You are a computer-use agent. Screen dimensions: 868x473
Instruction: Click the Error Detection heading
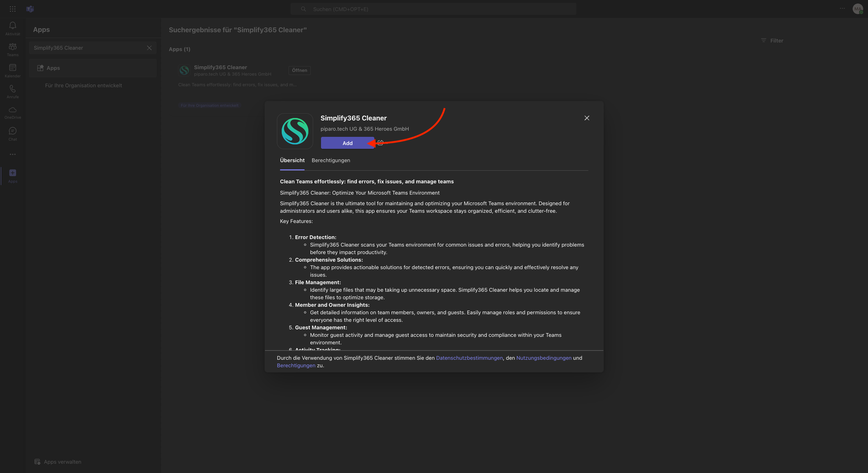tap(315, 237)
